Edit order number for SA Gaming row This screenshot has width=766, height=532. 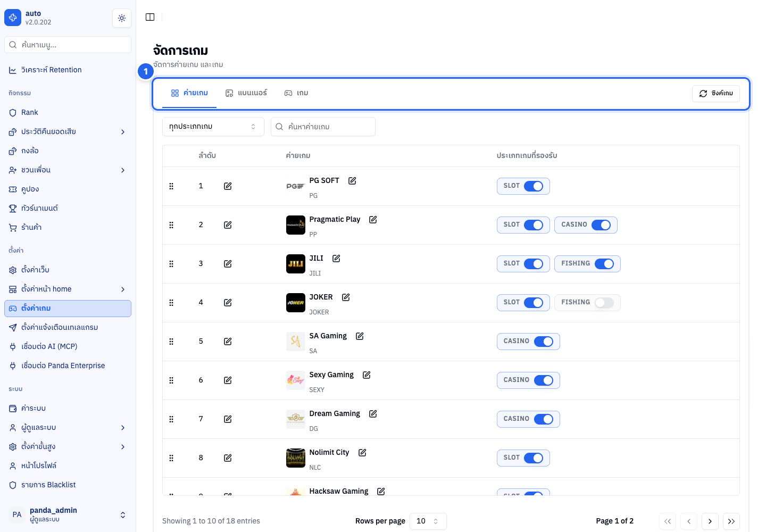(x=228, y=342)
